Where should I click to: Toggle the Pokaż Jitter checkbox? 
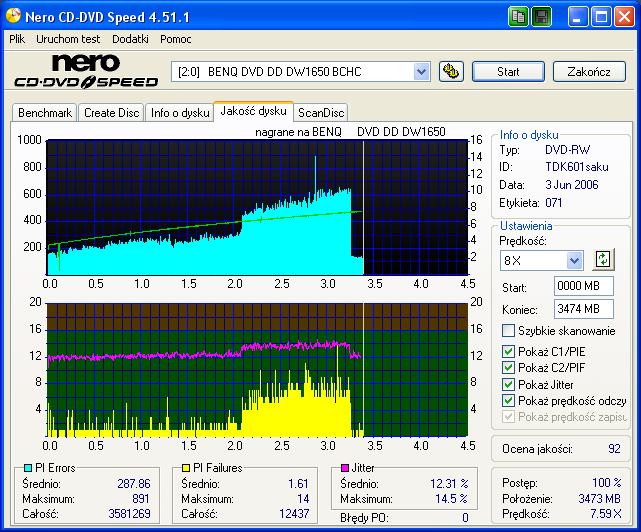(x=508, y=384)
